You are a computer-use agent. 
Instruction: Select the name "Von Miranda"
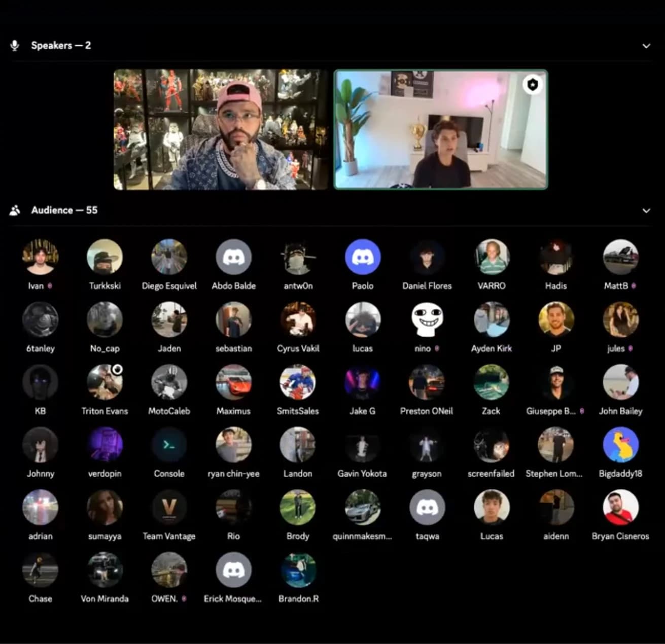105,599
